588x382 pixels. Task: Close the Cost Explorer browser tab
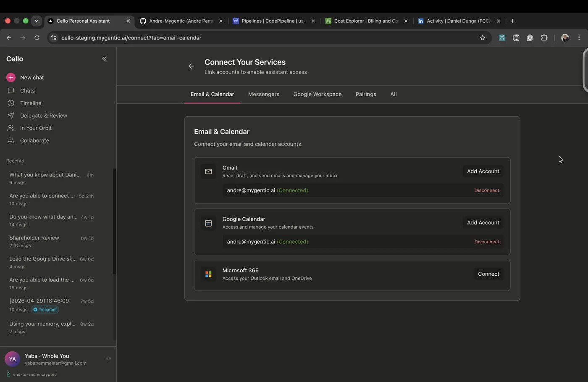point(406,21)
